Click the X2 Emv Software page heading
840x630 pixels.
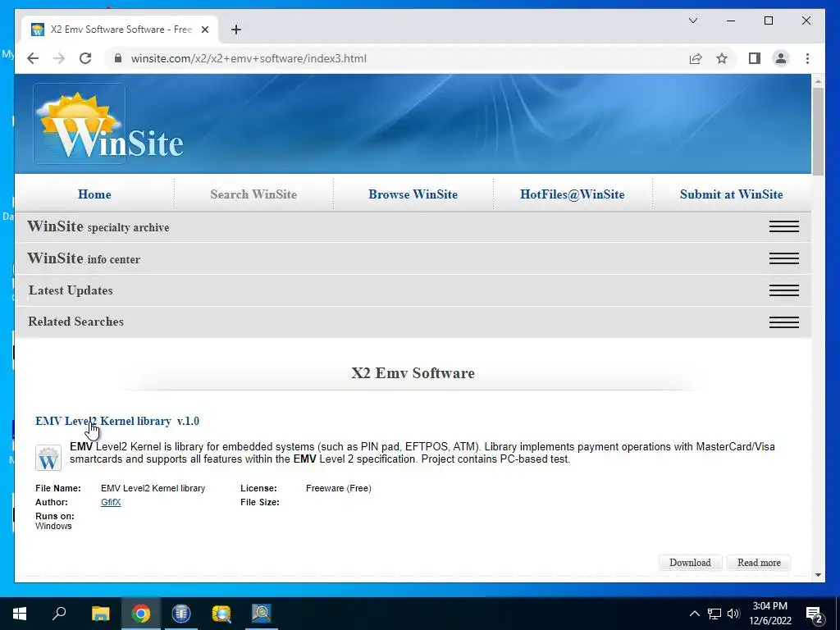click(x=413, y=373)
